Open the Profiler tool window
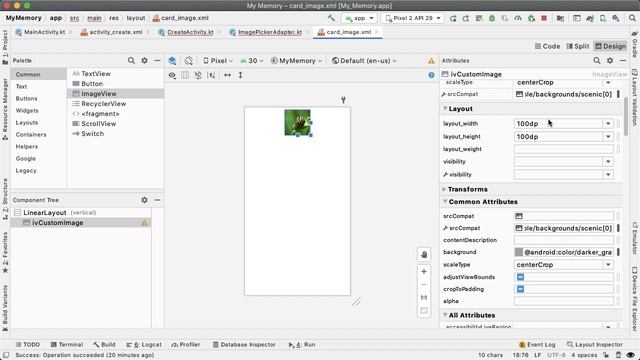640x360 pixels. [x=186, y=344]
